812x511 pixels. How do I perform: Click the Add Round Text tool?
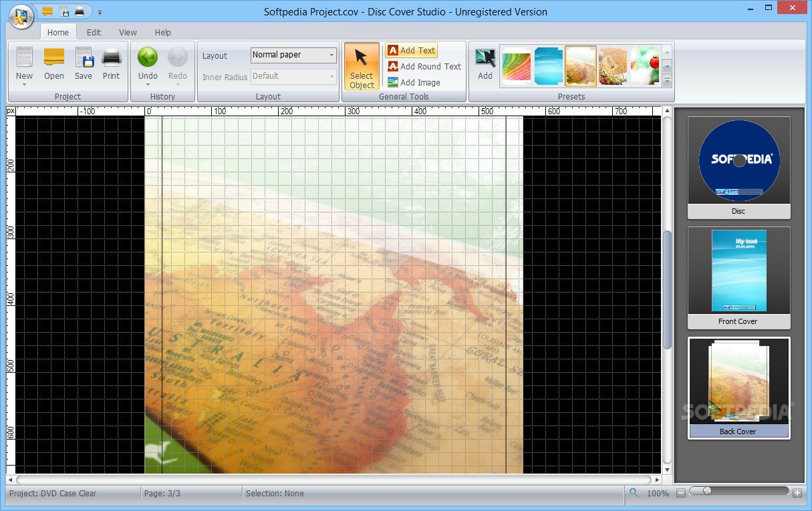point(424,66)
